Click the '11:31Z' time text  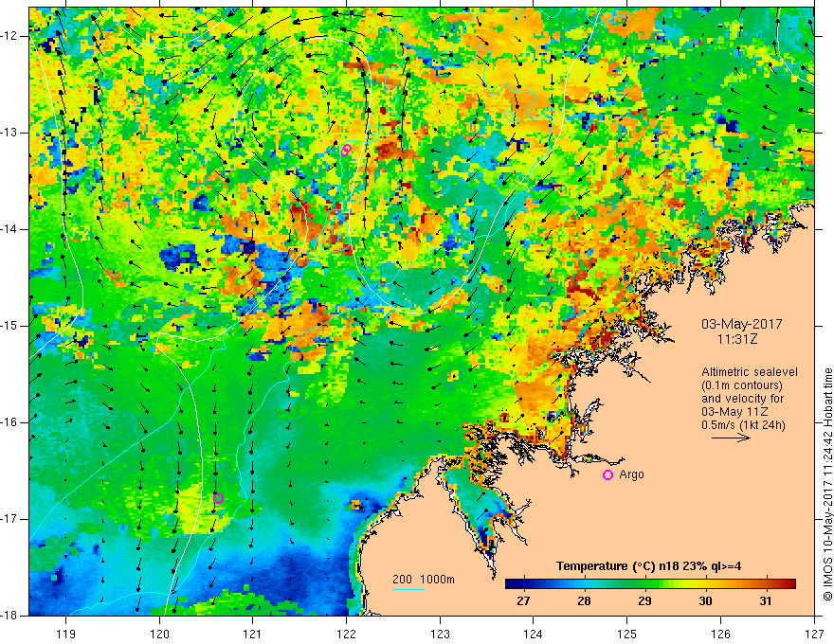[736, 339]
